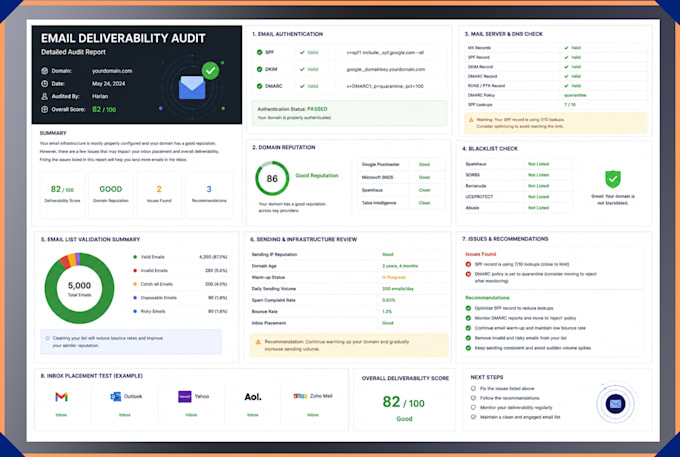The width and height of the screenshot is (680, 457).
Task: Click the blue envelope icon in the header
Action: pyautogui.click(x=192, y=88)
